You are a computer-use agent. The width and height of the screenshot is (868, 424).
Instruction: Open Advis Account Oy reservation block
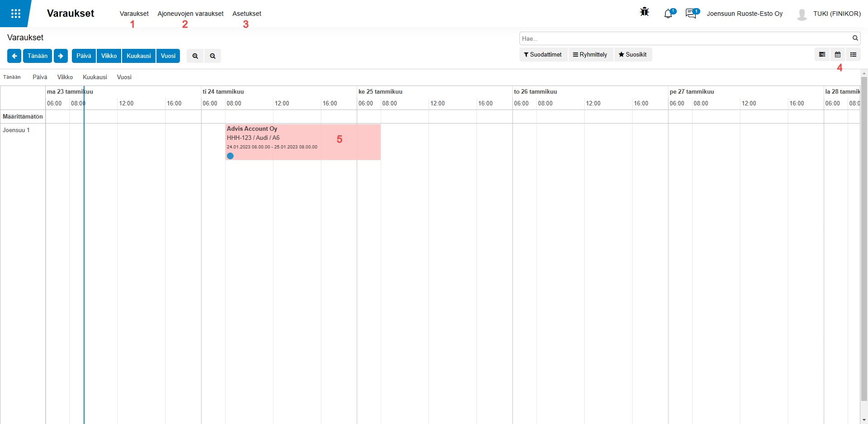tap(303, 142)
